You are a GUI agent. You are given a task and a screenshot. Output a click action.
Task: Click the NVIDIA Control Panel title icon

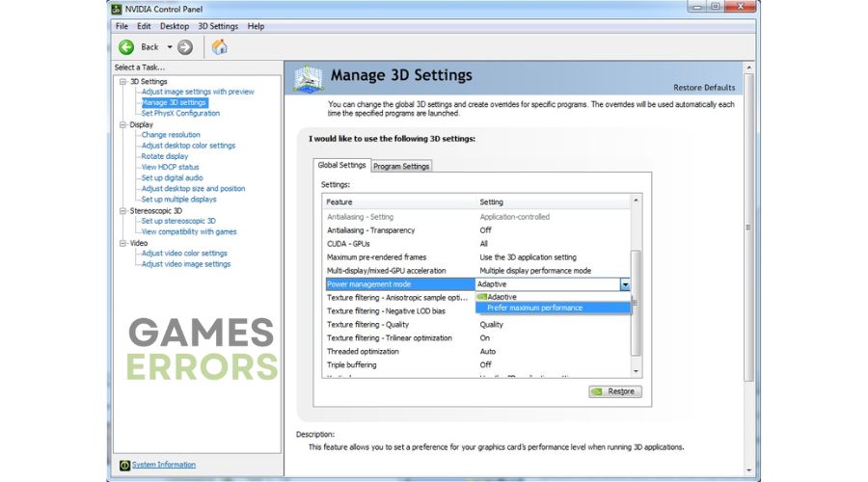coord(117,9)
